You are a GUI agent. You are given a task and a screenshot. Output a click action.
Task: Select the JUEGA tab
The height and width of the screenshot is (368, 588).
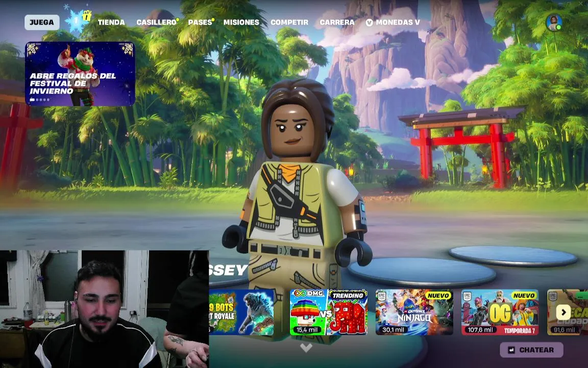pos(42,22)
